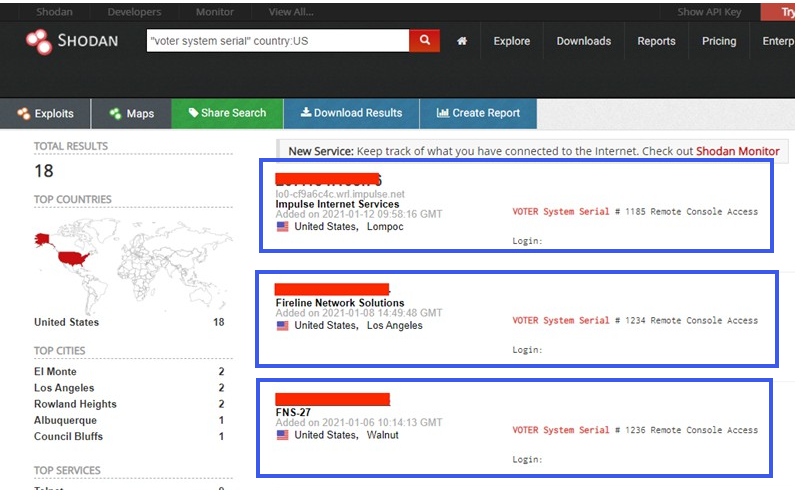799x490 pixels.
Task: Click the red search magnifier button
Action: point(424,40)
